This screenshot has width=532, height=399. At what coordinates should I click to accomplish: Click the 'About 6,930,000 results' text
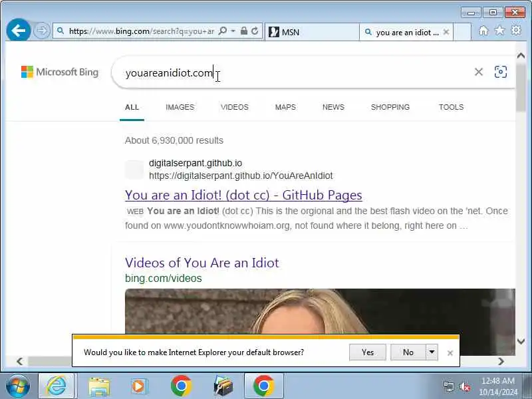pos(174,140)
